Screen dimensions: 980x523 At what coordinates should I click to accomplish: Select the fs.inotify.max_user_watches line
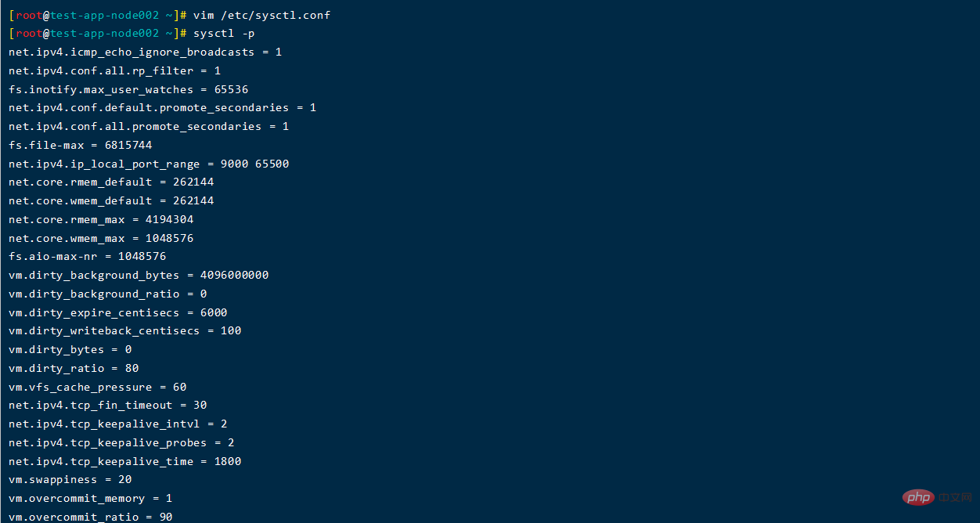point(128,89)
